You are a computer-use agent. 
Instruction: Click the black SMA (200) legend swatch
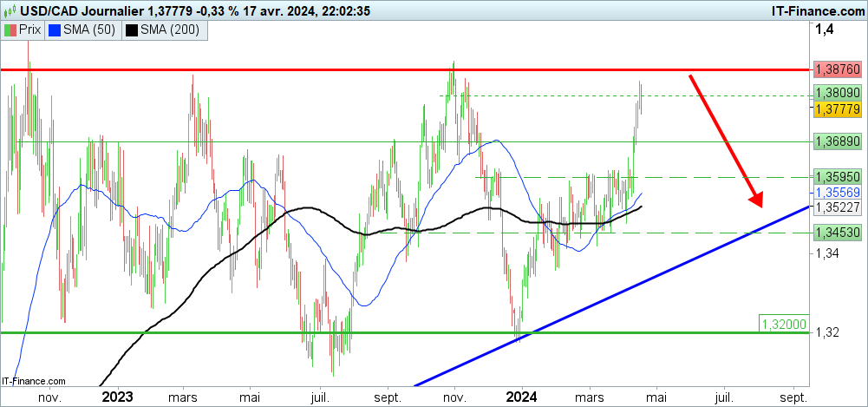[131, 30]
